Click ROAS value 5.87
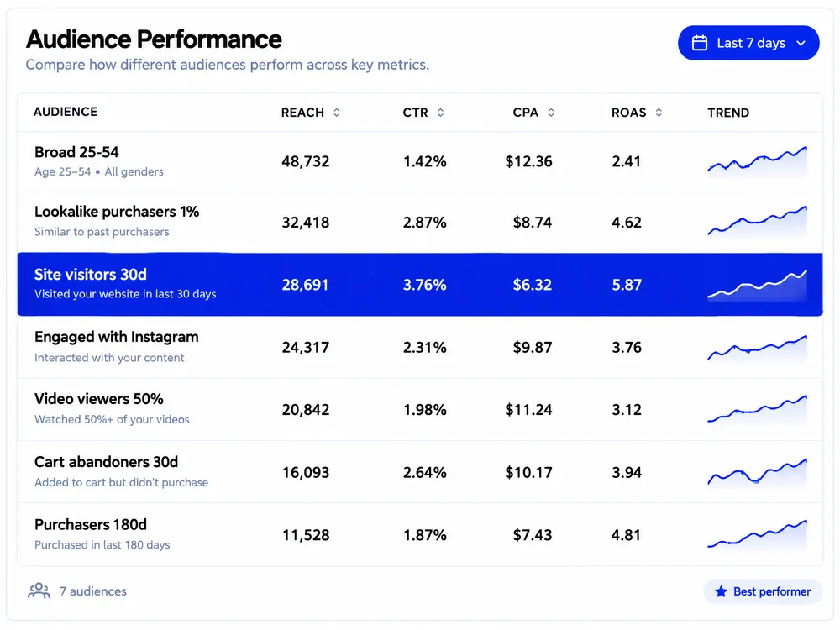 click(627, 285)
